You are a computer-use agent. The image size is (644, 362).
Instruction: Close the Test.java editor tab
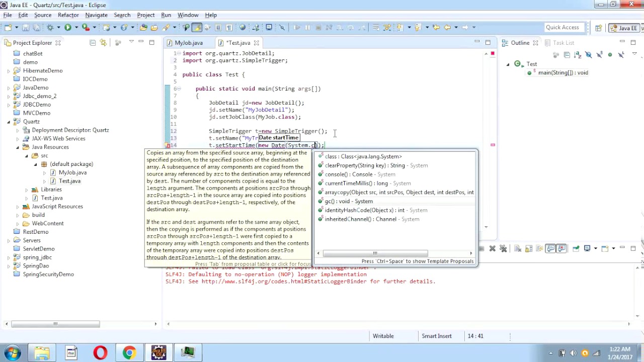256,43
